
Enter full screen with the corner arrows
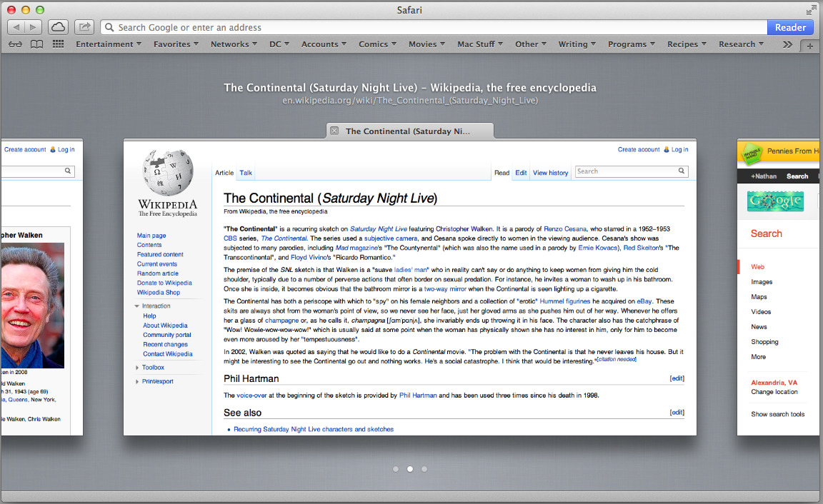811,10
